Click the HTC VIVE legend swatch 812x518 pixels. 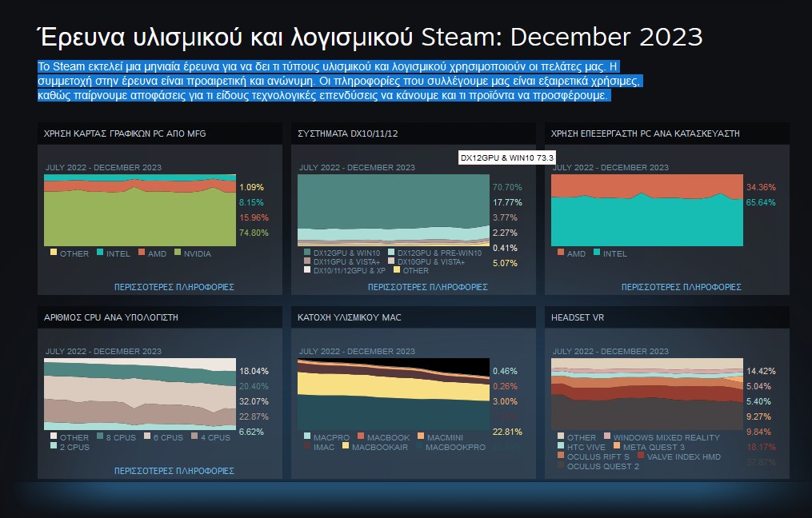pyautogui.click(x=561, y=445)
